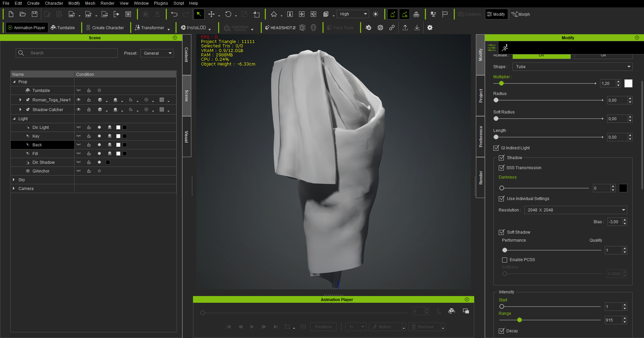This screenshot has width=644, height=338.
Task: Click the Range slider handle
Action: click(x=519, y=320)
